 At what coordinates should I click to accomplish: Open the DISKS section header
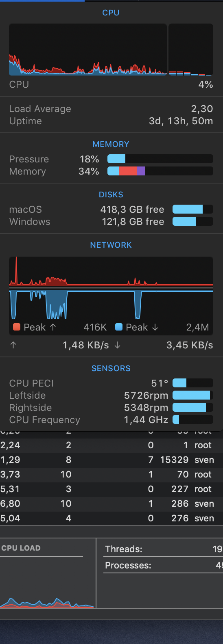point(111,194)
